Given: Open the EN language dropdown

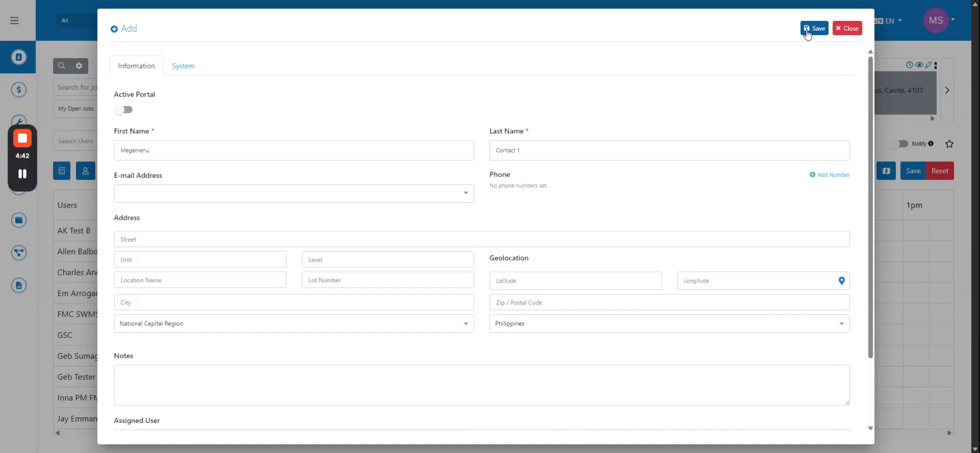Looking at the screenshot, I should point(889,21).
